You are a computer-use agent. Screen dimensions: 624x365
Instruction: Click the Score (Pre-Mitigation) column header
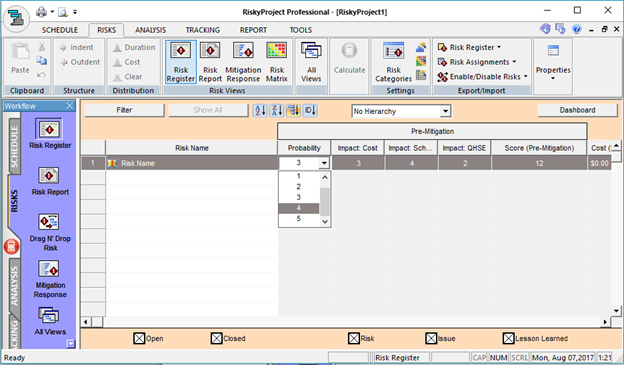[x=539, y=148]
